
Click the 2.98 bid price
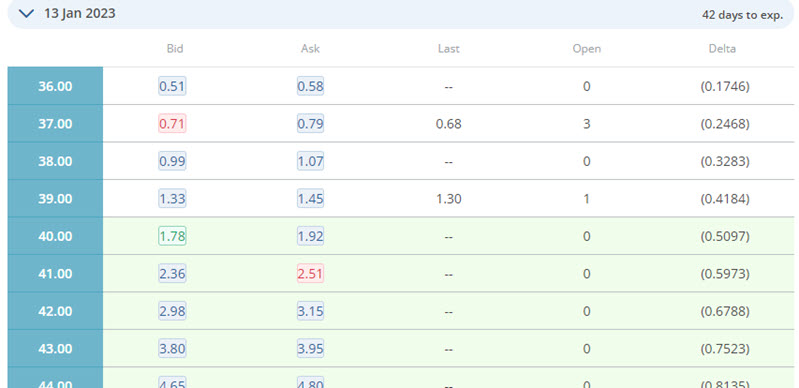[x=172, y=311]
